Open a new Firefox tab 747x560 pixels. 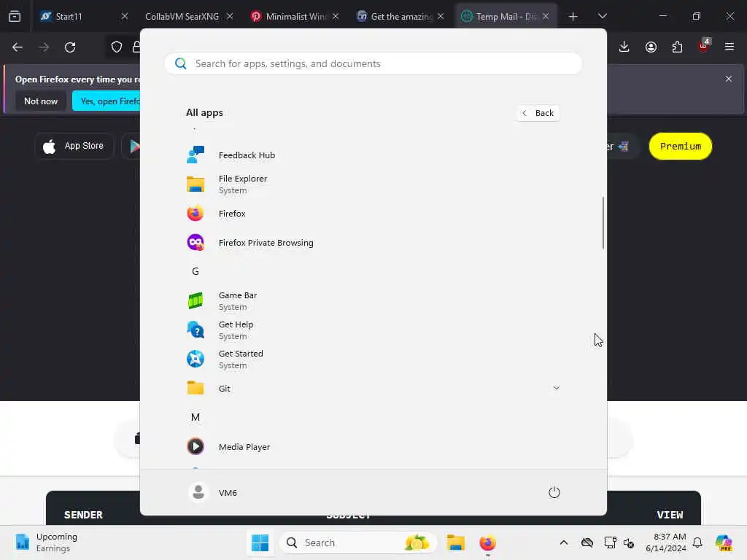pos(573,17)
